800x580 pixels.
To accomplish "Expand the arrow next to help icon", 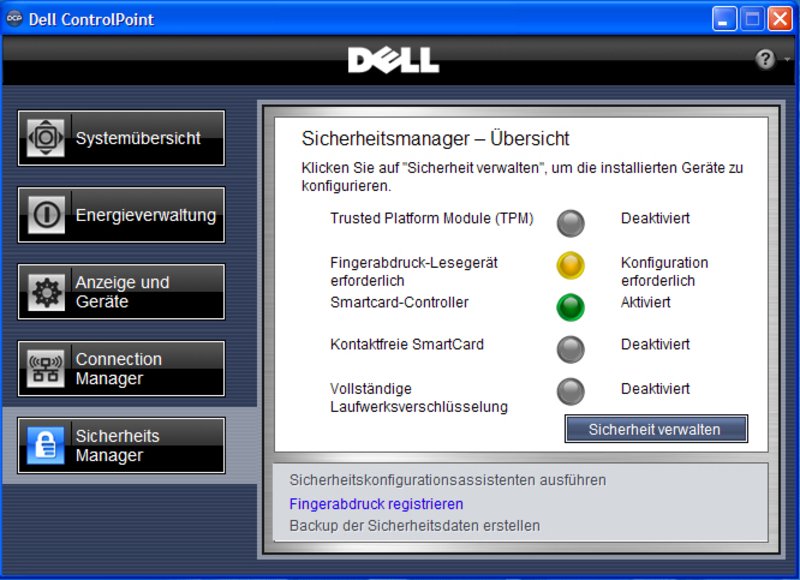I will pyautogui.click(x=787, y=60).
